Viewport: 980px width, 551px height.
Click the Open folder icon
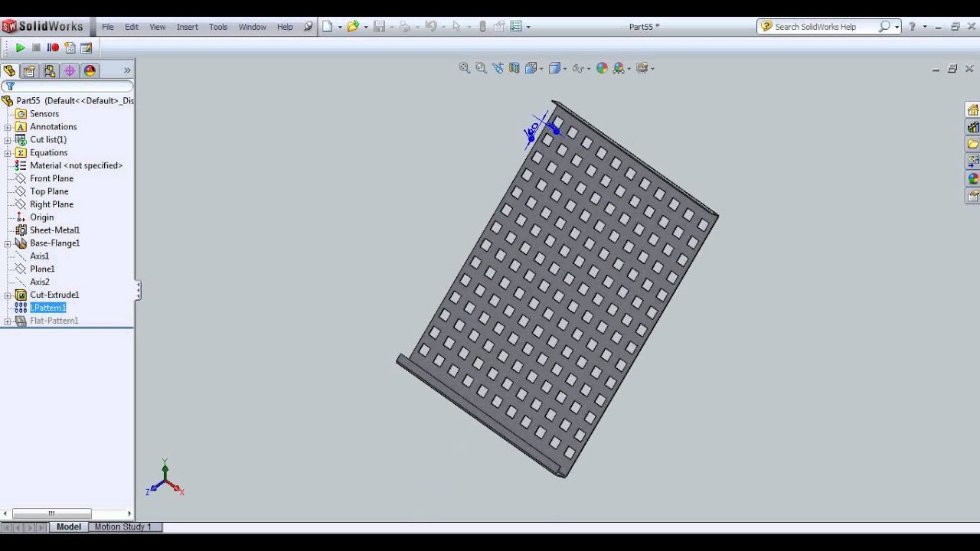tap(352, 27)
